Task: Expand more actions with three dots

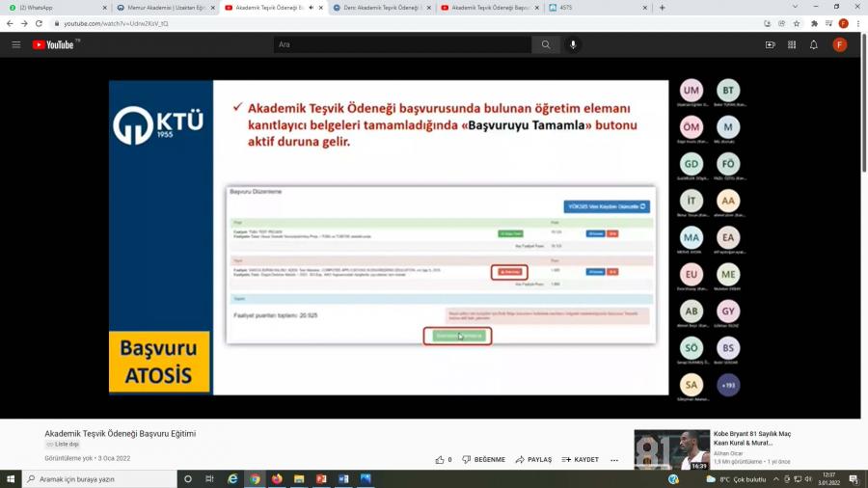Action: point(614,460)
